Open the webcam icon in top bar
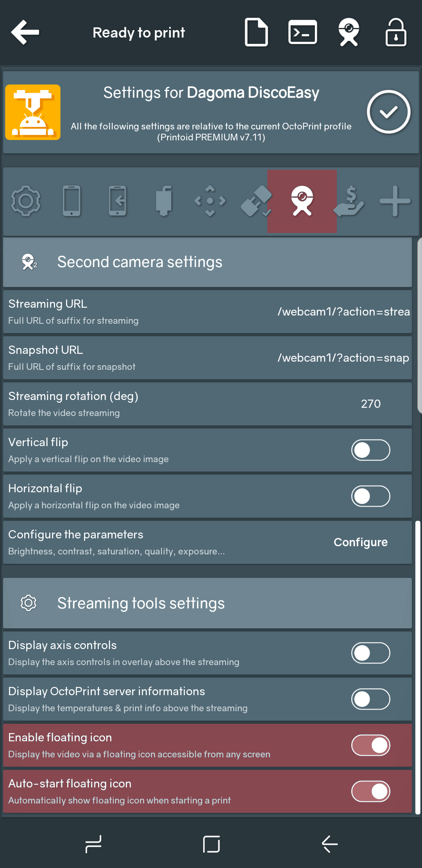 pos(349,32)
